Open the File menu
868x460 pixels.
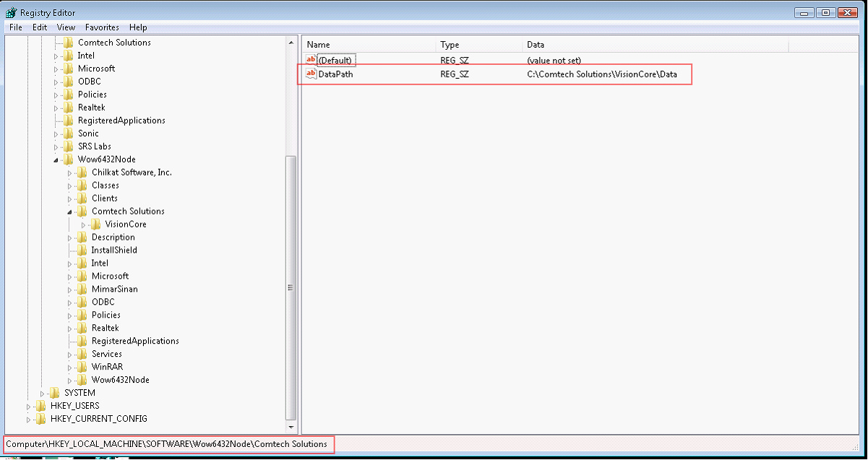(16, 27)
